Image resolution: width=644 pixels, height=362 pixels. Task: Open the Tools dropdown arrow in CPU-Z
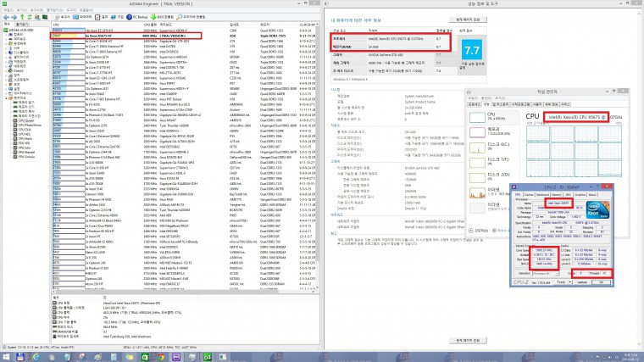pos(570,282)
